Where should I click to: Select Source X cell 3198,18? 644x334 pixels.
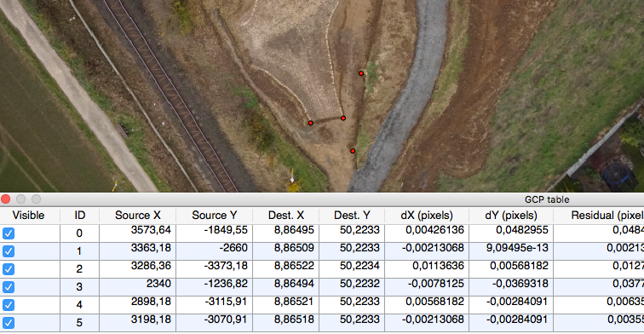point(138,322)
